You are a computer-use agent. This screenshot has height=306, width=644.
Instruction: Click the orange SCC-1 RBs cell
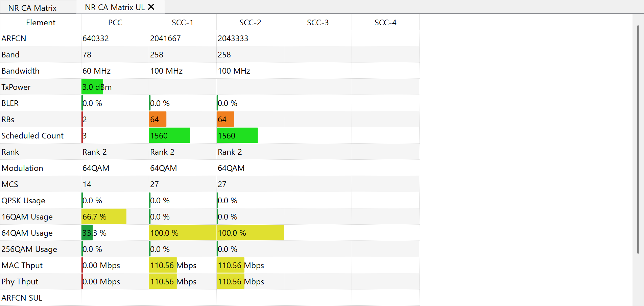click(158, 120)
